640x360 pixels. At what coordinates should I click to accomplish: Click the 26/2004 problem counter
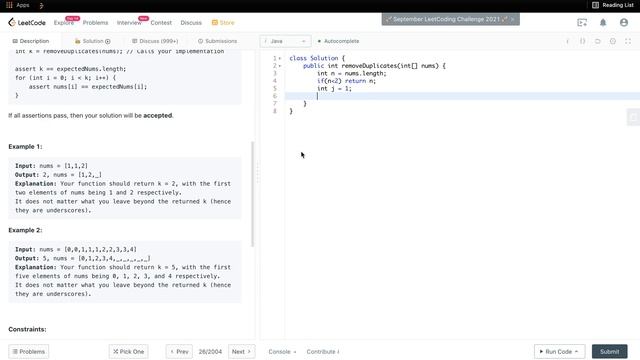(210, 351)
